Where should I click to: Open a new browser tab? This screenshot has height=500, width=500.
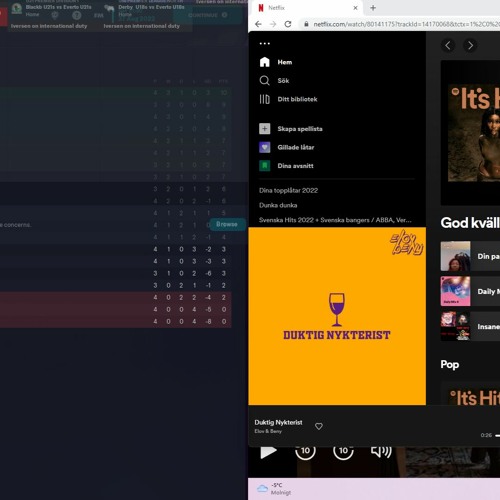pyautogui.click(x=373, y=8)
